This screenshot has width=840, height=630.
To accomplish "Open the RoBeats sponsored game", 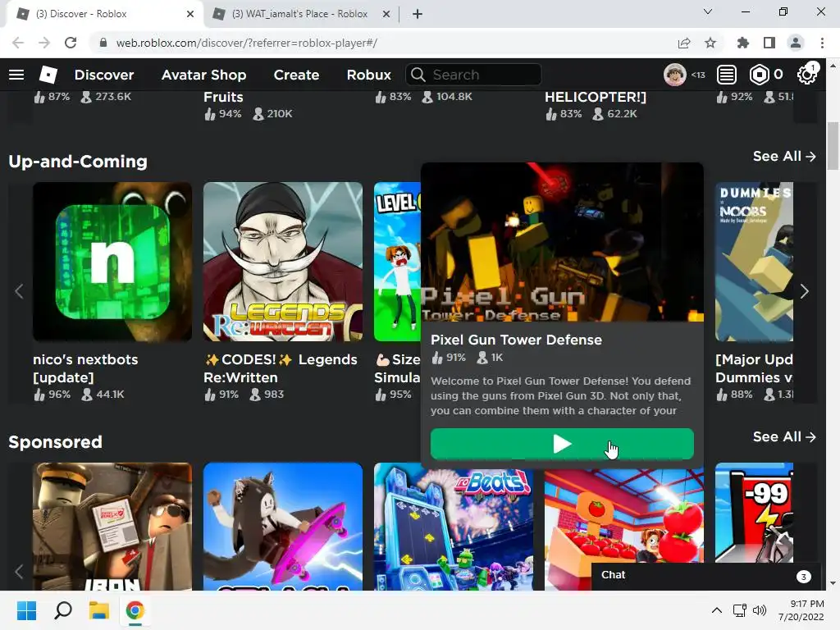I will 453,527.
